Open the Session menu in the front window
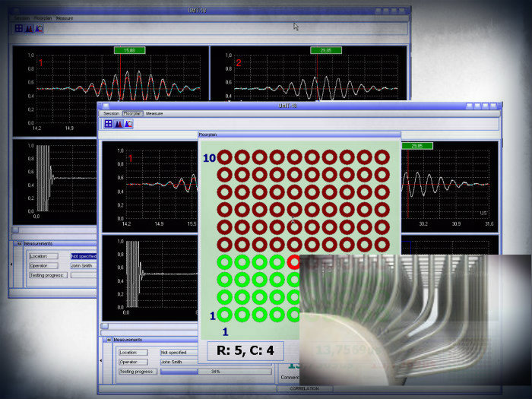 point(112,113)
